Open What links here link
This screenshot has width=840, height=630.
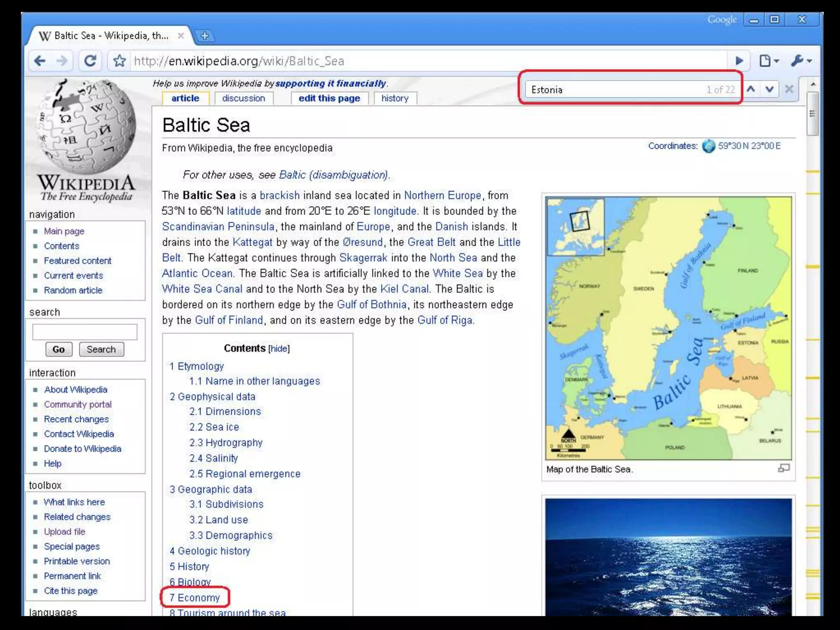[x=74, y=502]
